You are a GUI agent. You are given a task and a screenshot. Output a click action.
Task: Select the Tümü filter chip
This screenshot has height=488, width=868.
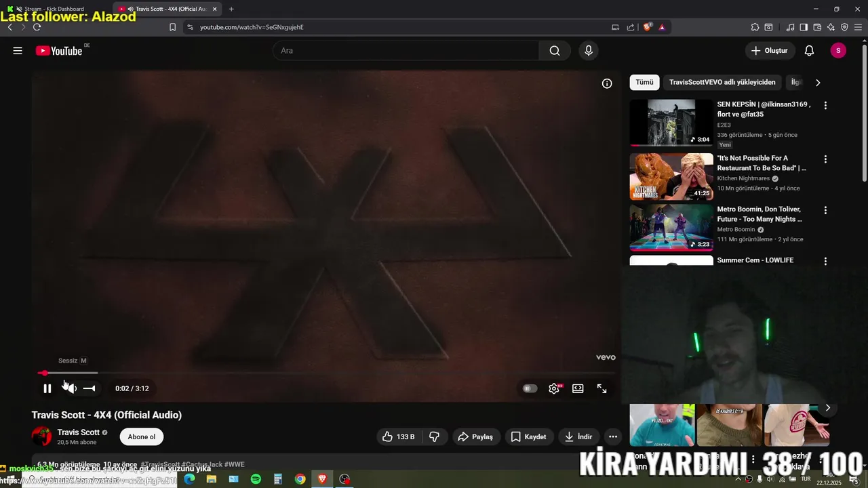click(x=644, y=82)
